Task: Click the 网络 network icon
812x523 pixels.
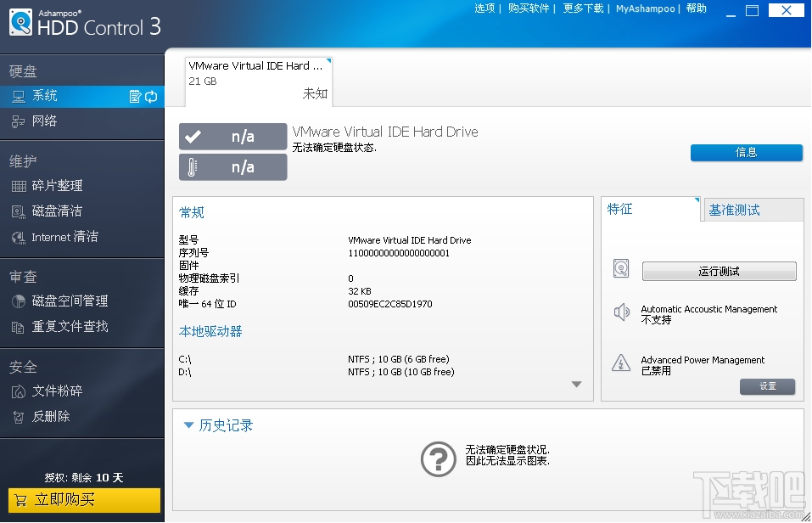Action: (x=19, y=121)
